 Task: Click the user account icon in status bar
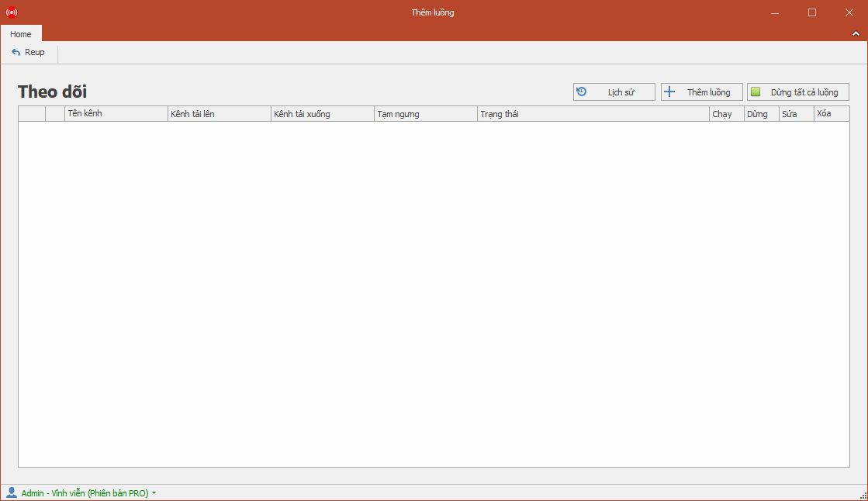point(12,492)
